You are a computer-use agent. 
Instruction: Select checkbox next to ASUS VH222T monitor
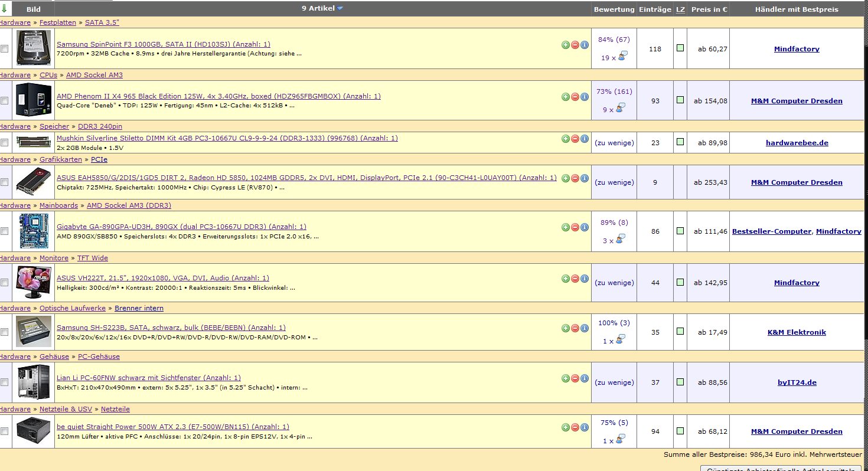5,283
